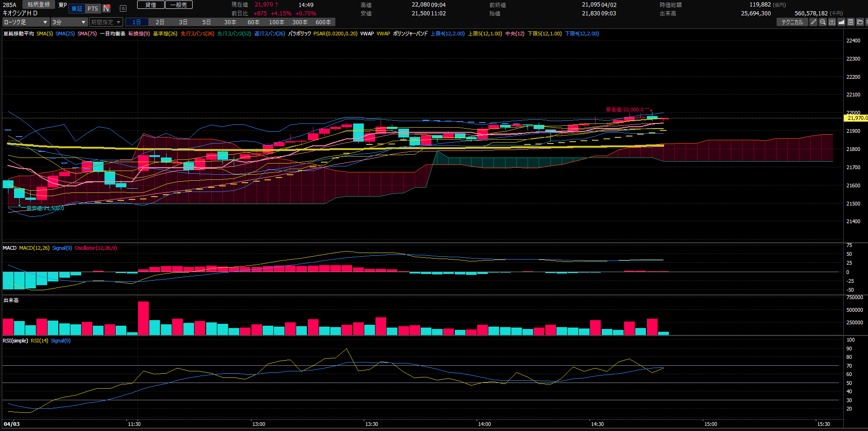Click the 銘柄登録 button

click(x=39, y=5)
